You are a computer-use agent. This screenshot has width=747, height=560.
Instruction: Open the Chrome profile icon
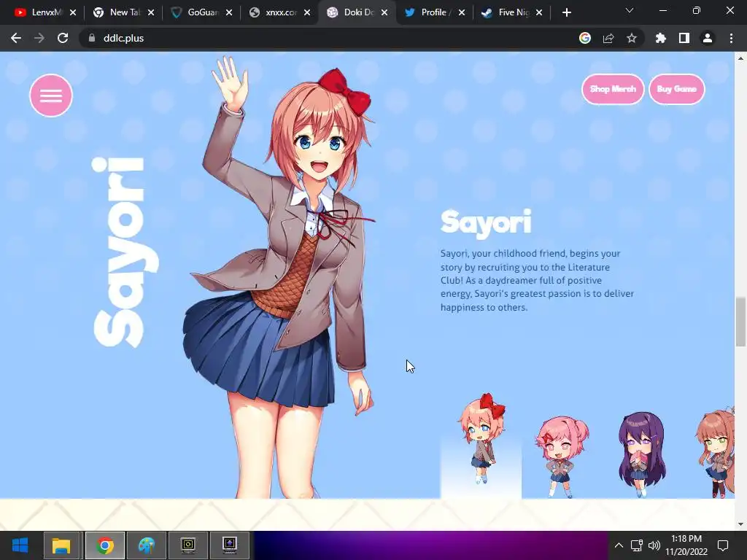(708, 38)
